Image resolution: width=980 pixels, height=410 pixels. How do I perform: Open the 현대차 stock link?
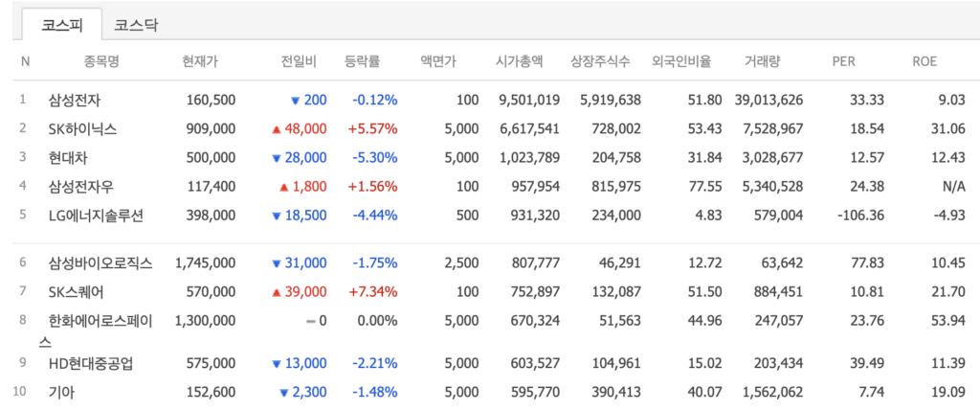(68, 158)
